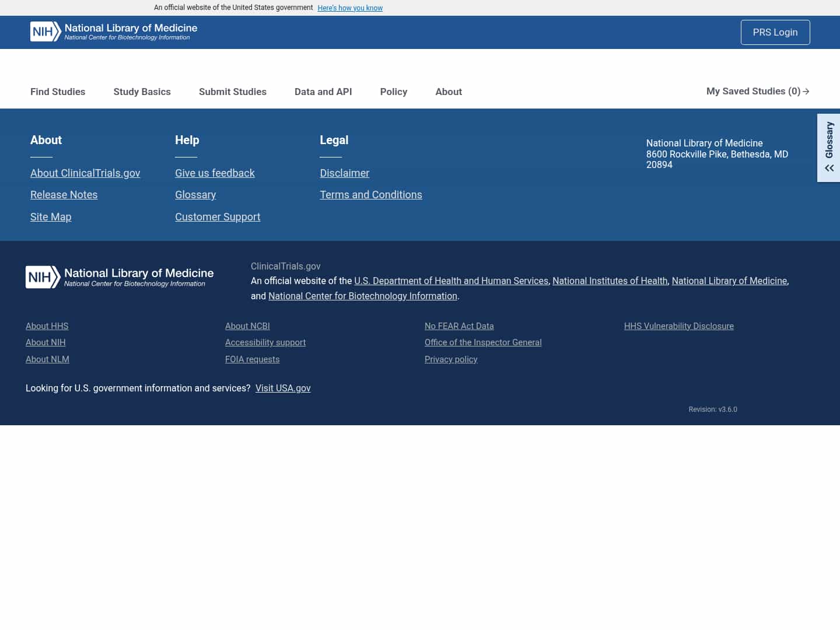Expand "Here's how you know" banner
This screenshot has width=840, height=630.
click(350, 8)
